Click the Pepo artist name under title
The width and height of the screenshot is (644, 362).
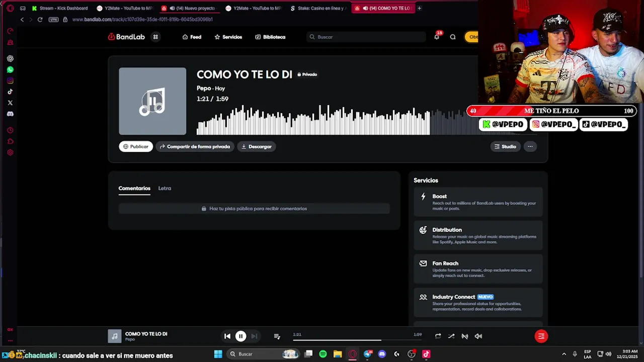203,88
